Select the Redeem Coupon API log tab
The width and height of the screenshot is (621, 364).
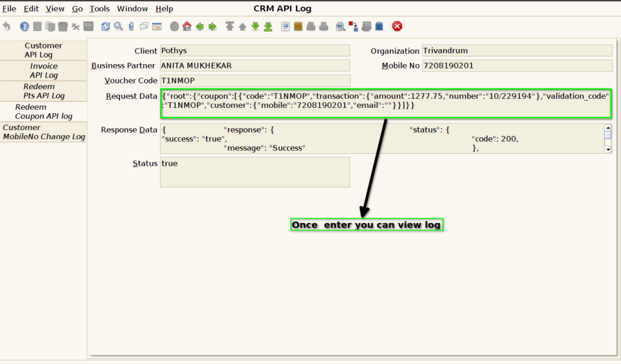(43, 111)
